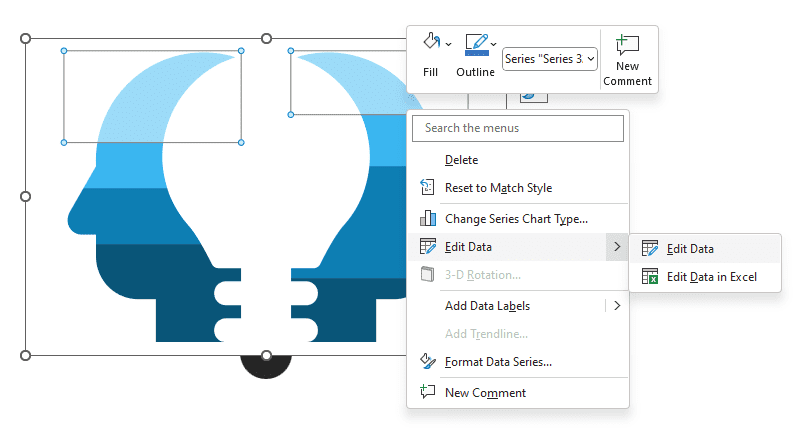The width and height of the screenshot is (795, 439).
Task: Open Format Data Series pane
Action: pos(518,362)
